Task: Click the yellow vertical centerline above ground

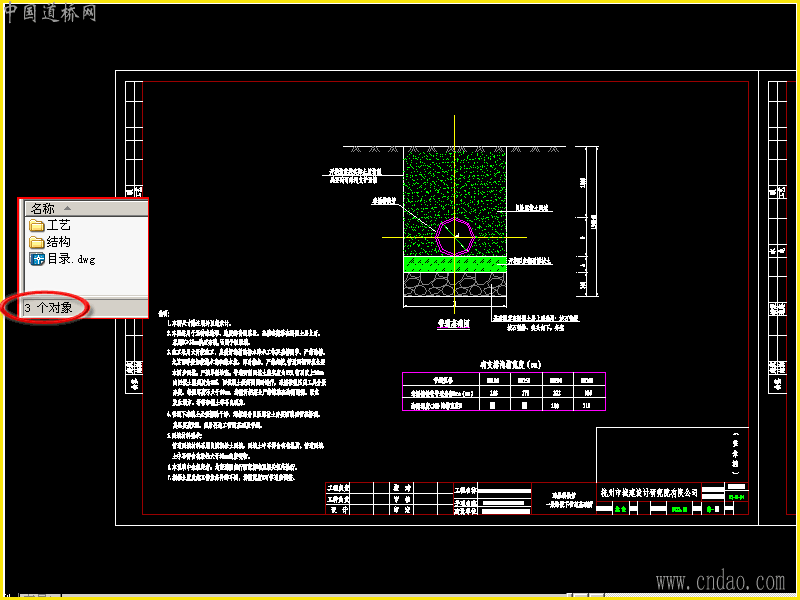Action: pyautogui.click(x=454, y=131)
